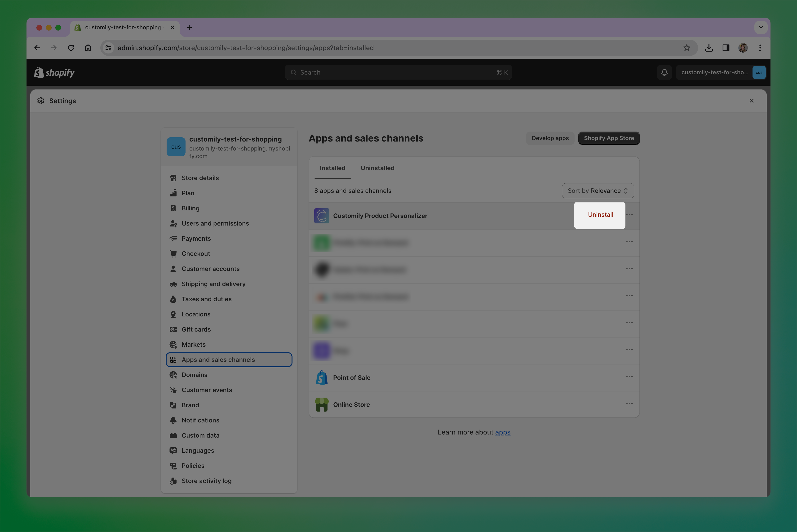Image resolution: width=797 pixels, height=532 pixels.
Task: Click the Online Store app icon
Action: coord(321,404)
